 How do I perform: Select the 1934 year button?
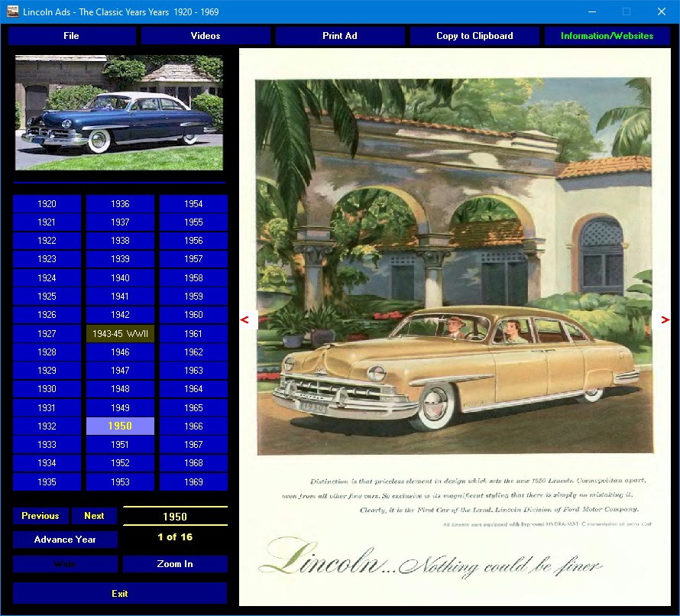(47, 463)
